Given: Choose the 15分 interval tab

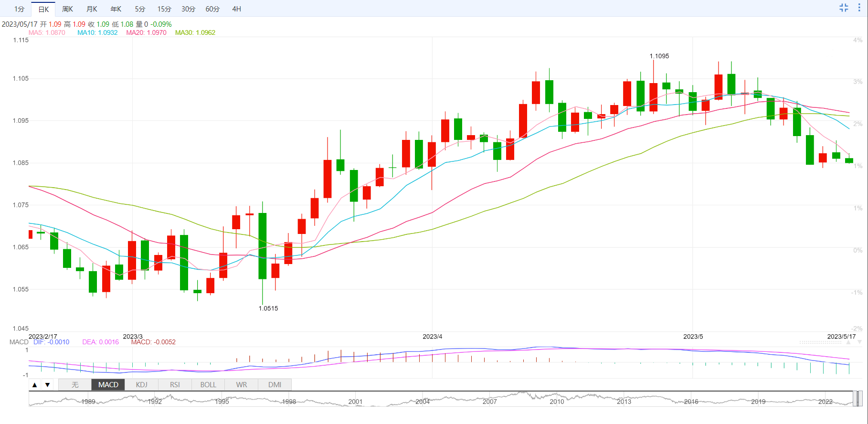Looking at the screenshot, I should [164, 9].
